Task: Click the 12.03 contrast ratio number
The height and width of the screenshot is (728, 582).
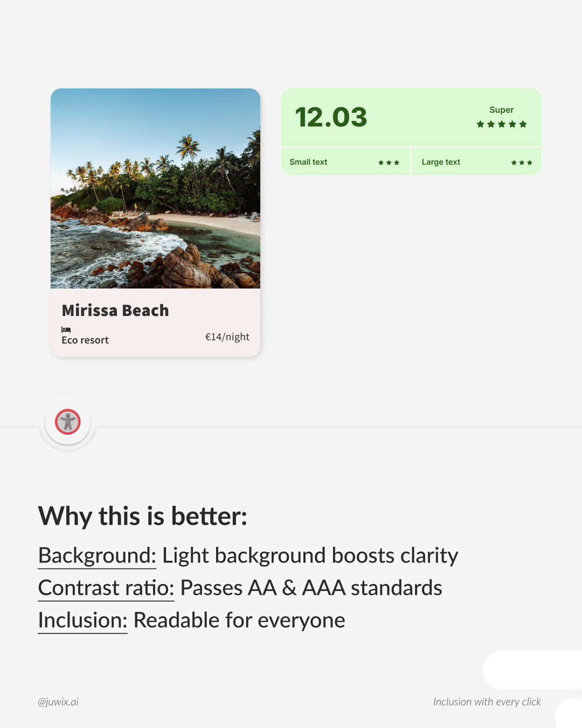Action: tap(331, 118)
